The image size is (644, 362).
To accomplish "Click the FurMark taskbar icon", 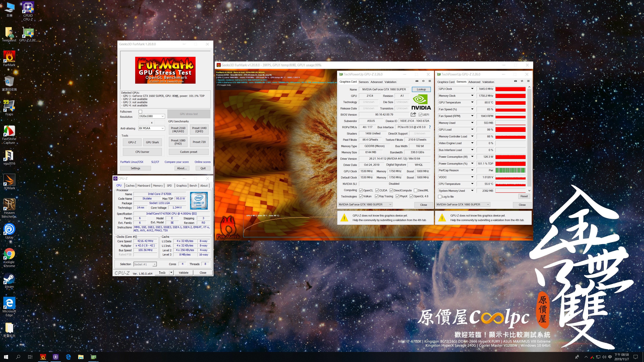I will pos(43,357).
